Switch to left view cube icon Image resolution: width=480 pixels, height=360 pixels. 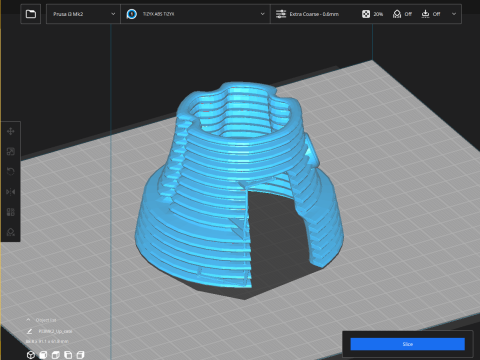click(68, 355)
